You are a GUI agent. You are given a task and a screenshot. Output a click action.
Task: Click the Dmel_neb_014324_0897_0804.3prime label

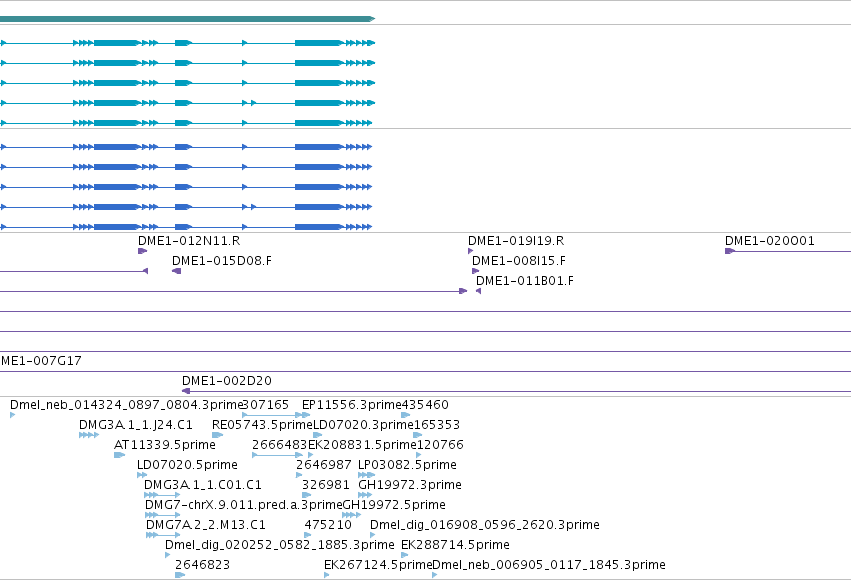(x=126, y=405)
